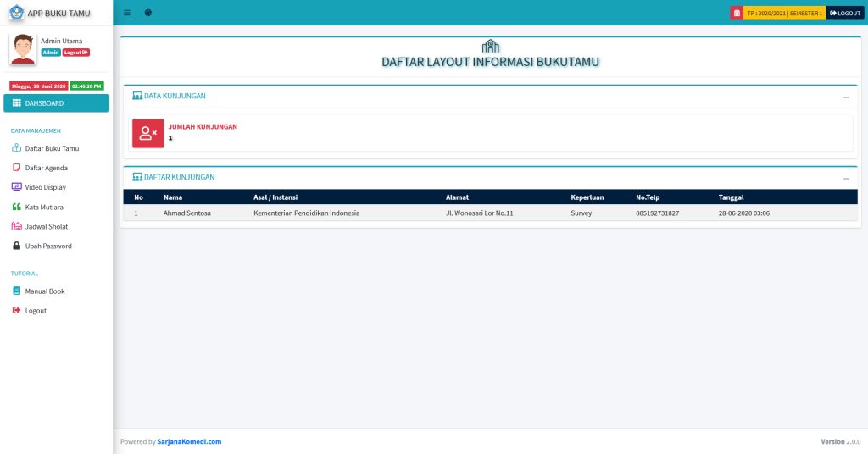Click the Keperluan column header

tap(587, 197)
